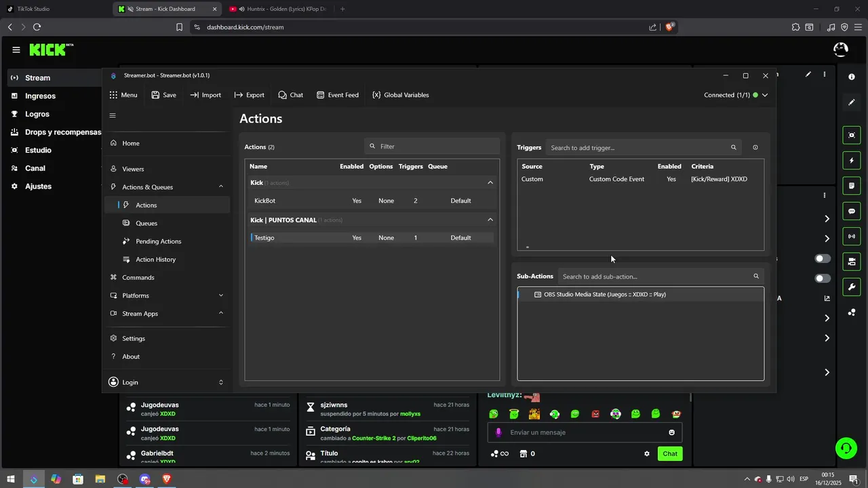Image resolution: width=868 pixels, height=488 pixels.
Task: Click the store icon next to 0
Action: coord(523,453)
